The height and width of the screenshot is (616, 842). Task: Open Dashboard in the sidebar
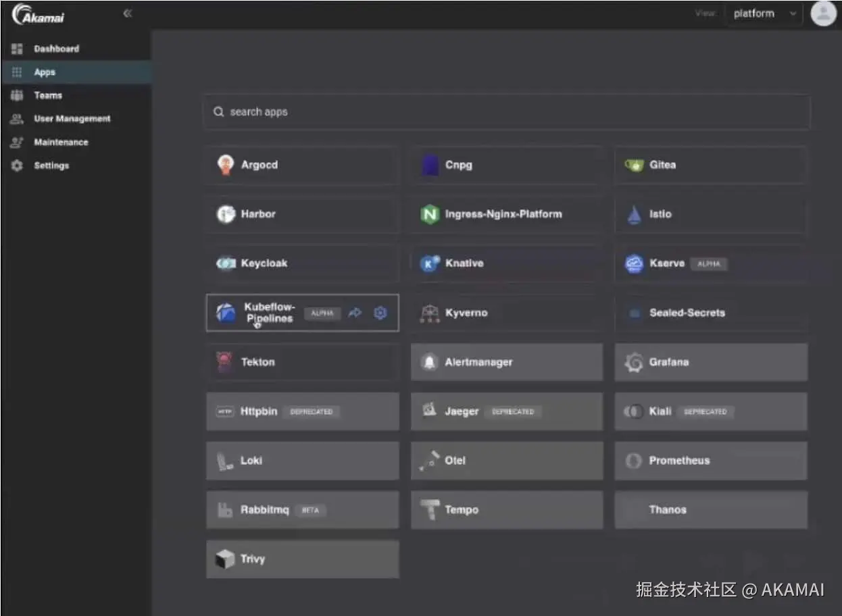(x=76, y=49)
